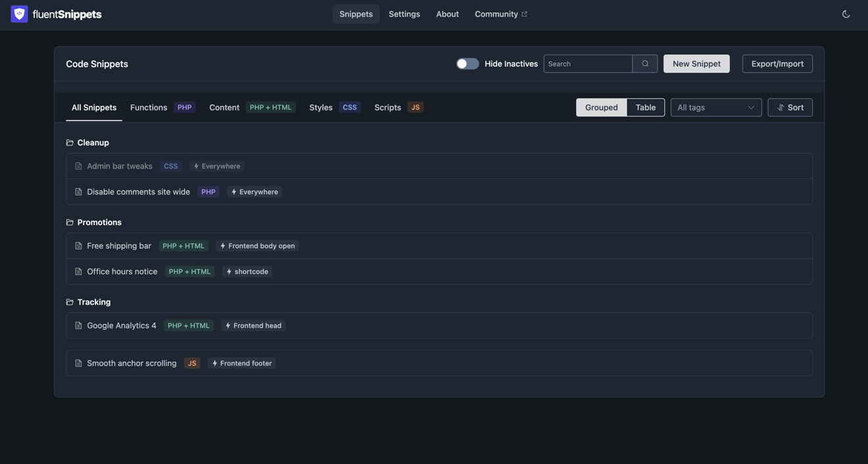Click the Tracking folder icon
868x464 pixels.
[70, 302]
